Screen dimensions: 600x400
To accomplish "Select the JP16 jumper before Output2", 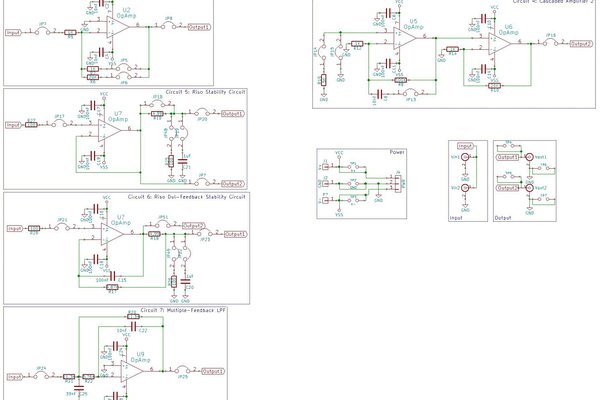I will point(549,43).
